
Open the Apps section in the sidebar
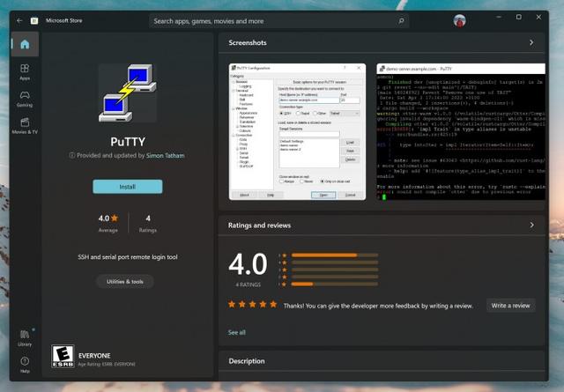tap(25, 72)
